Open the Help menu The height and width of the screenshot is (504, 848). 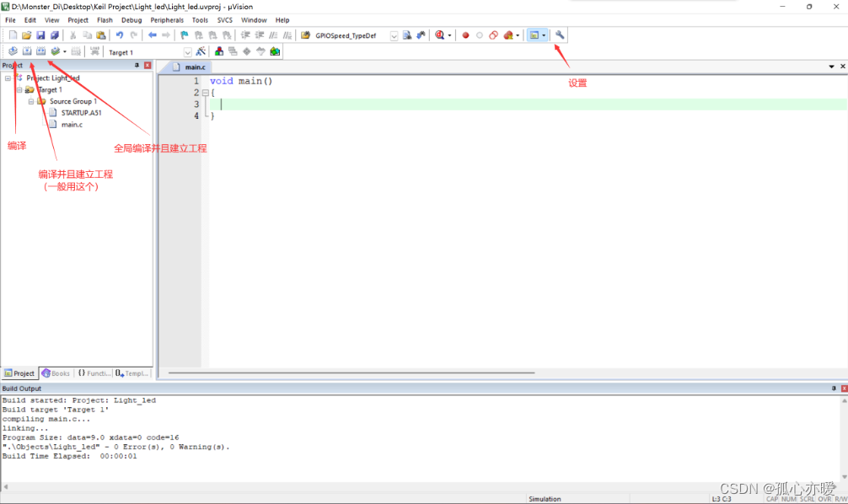coord(282,20)
